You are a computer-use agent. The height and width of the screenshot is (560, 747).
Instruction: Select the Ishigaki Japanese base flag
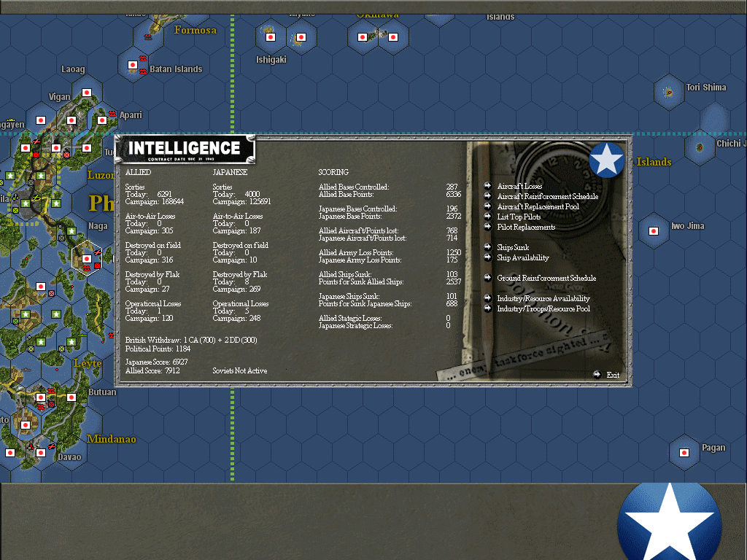[271, 37]
